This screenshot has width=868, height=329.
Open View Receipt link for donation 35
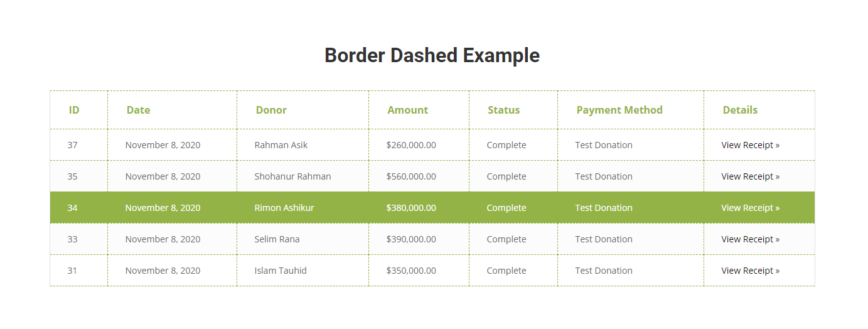(x=750, y=176)
